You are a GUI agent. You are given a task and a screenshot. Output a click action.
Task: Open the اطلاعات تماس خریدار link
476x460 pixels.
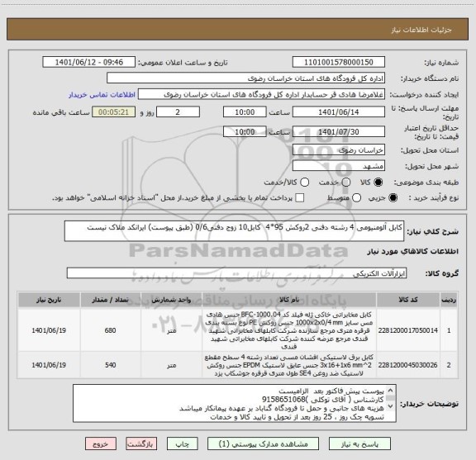102,95
